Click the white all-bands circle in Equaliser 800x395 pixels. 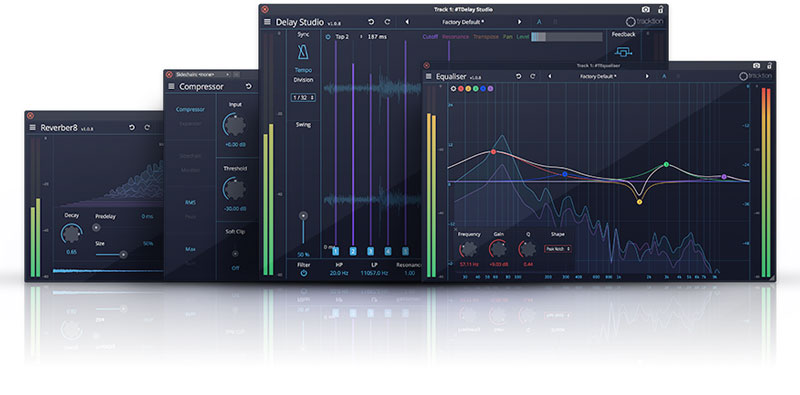click(x=453, y=88)
